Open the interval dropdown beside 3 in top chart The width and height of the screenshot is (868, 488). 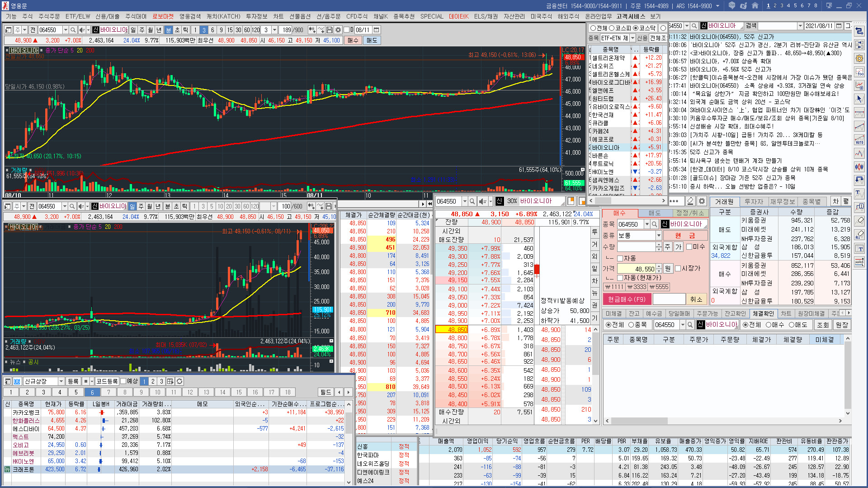[x=274, y=30]
